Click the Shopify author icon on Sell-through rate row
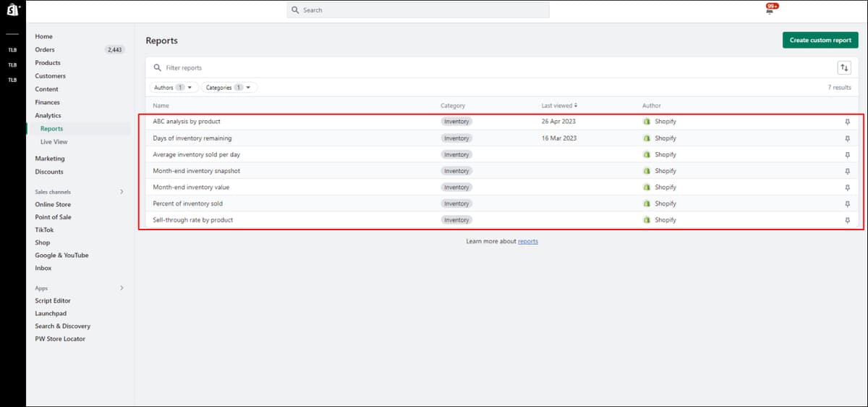Viewport: 868px width, 407px height. pyautogui.click(x=647, y=220)
